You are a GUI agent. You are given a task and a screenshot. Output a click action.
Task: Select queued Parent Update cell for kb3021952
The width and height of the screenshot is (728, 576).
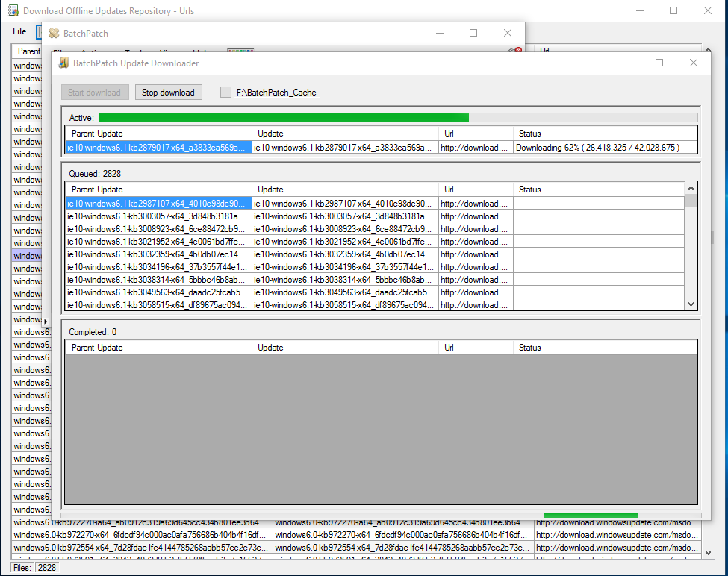click(x=158, y=242)
